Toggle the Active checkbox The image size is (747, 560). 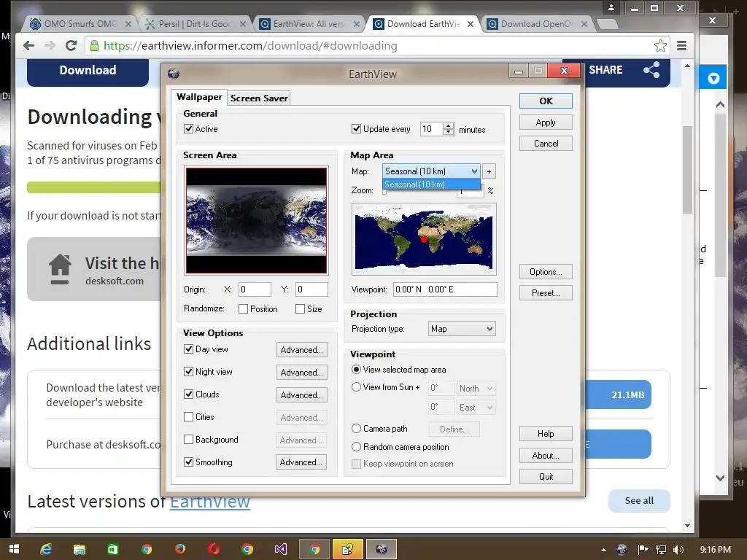(x=189, y=128)
